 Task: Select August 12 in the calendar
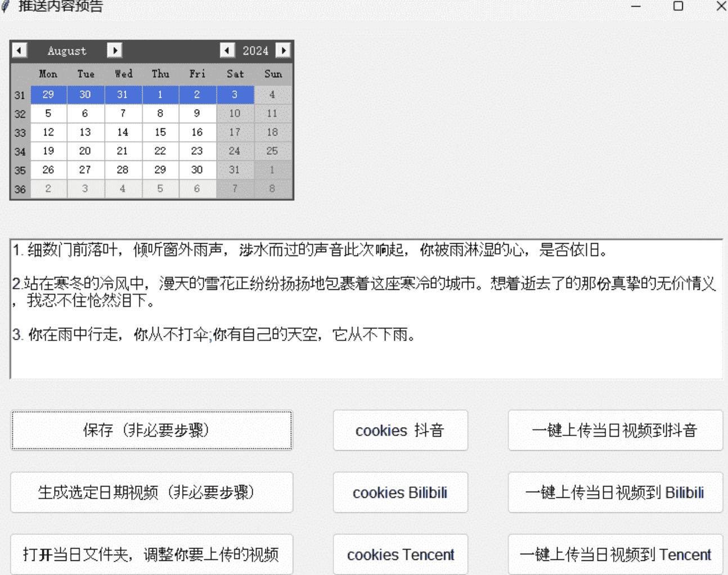coord(48,132)
